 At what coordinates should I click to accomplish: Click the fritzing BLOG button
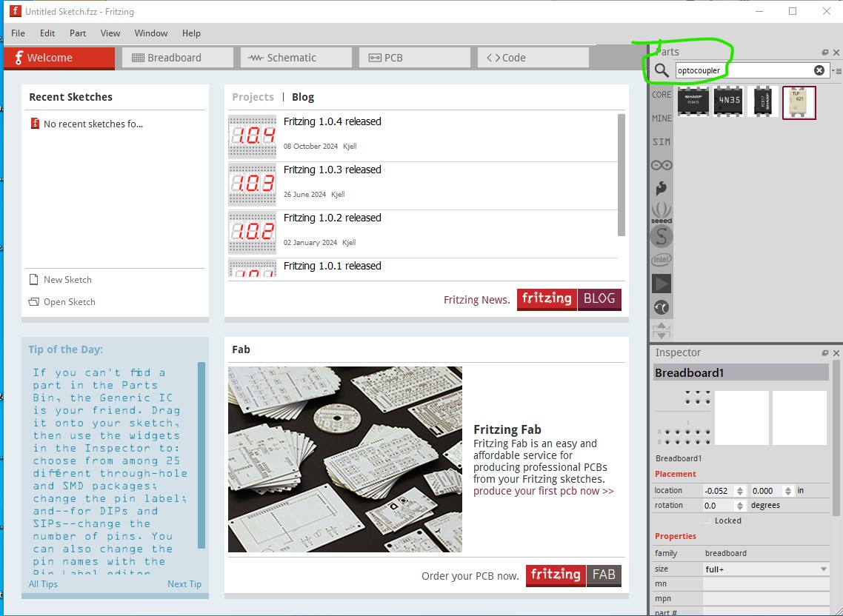(x=569, y=299)
